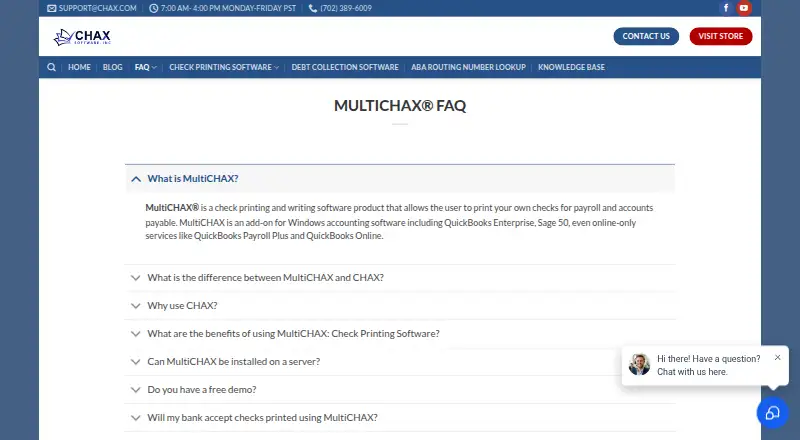Image resolution: width=800 pixels, height=440 pixels.
Task: Click the '7:00 AM- 4:00 PM MONDAY-FRIDAY PST' text
Action: (x=228, y=8)
